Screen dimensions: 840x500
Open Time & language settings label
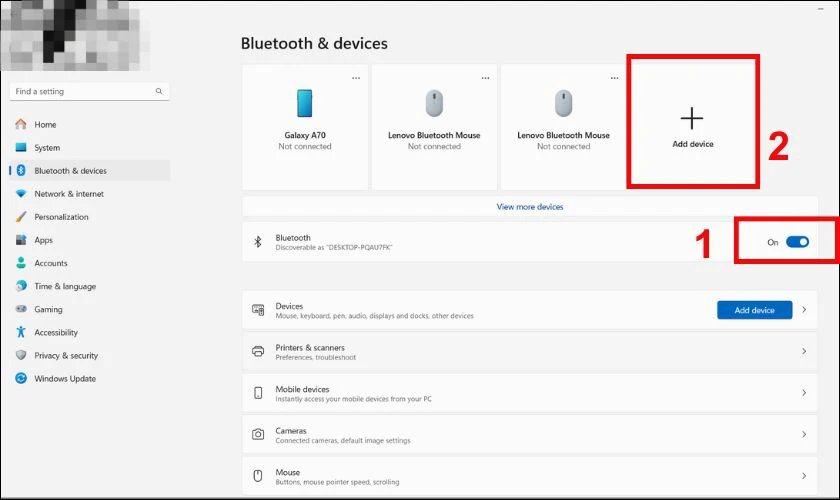65,286
